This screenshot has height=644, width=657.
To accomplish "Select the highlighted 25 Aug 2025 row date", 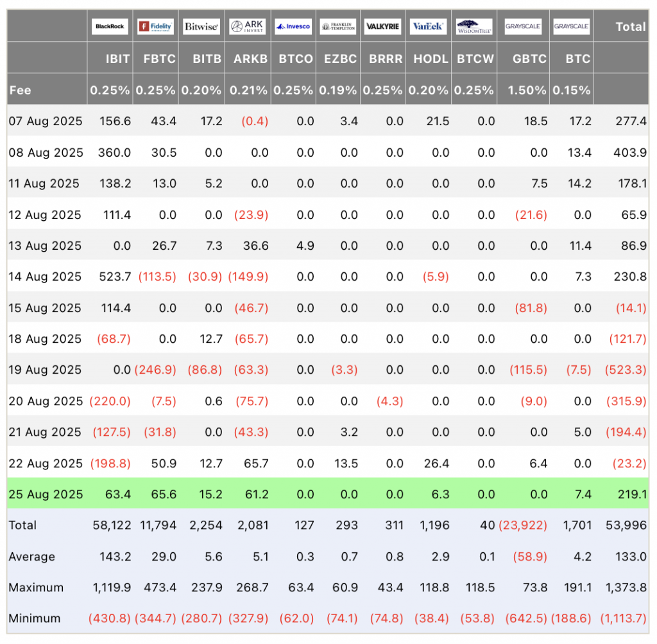I will 46,494.
